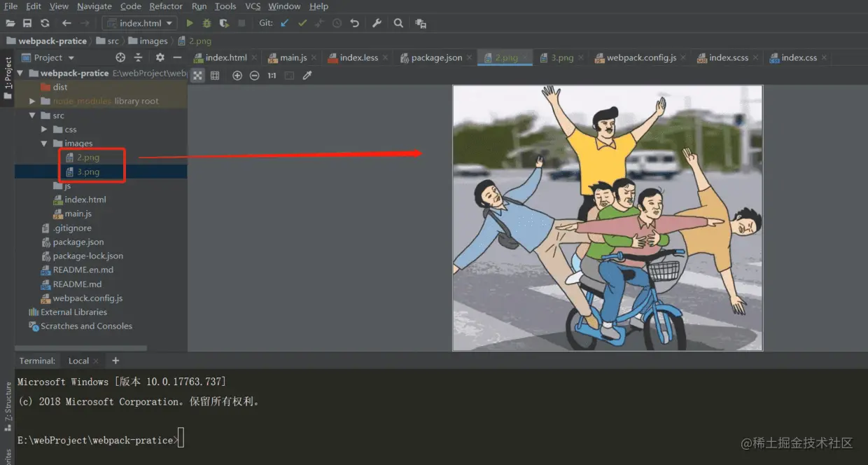This screenshot has height=465, width=868.
Task: Click the Project panel horizontal scrollbar
Action: 81,348
